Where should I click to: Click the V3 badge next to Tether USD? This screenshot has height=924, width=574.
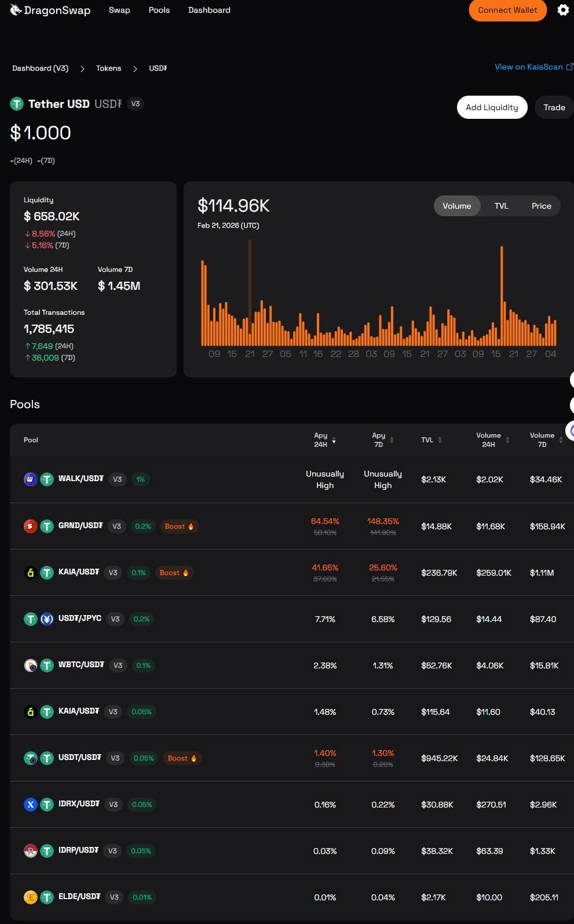point(136,104)
